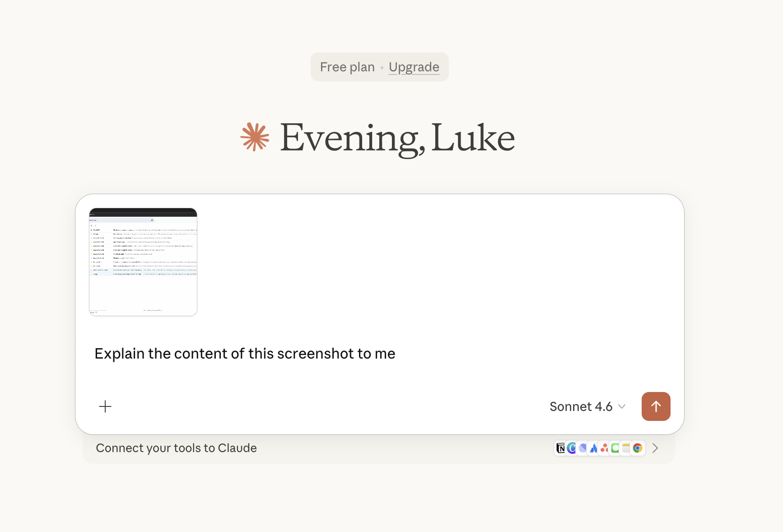Viewport: 783px width, 532px height.
Task: Open the Upgrade link
Action: pos(414,67)
